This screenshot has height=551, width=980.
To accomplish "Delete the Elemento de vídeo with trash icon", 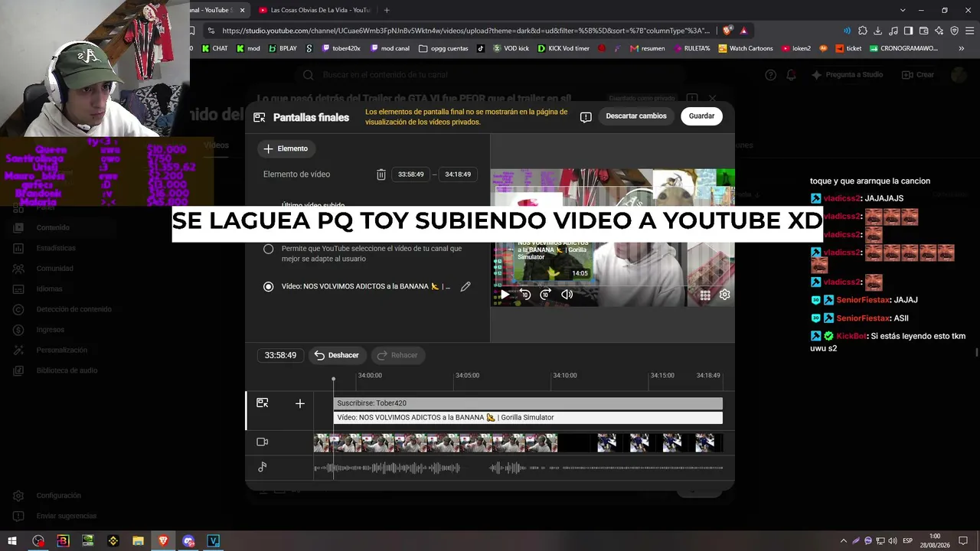I will point(381,174).
